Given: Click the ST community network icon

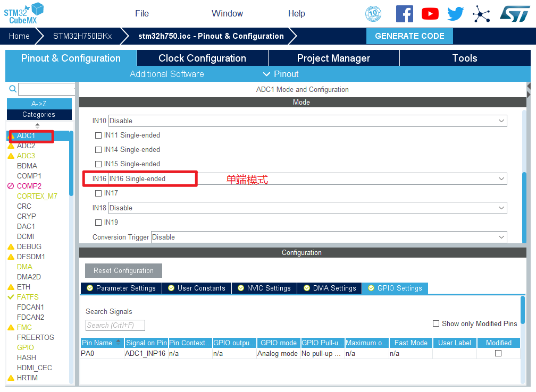Looking at the screenshot, I should click(x=481, y=14).
